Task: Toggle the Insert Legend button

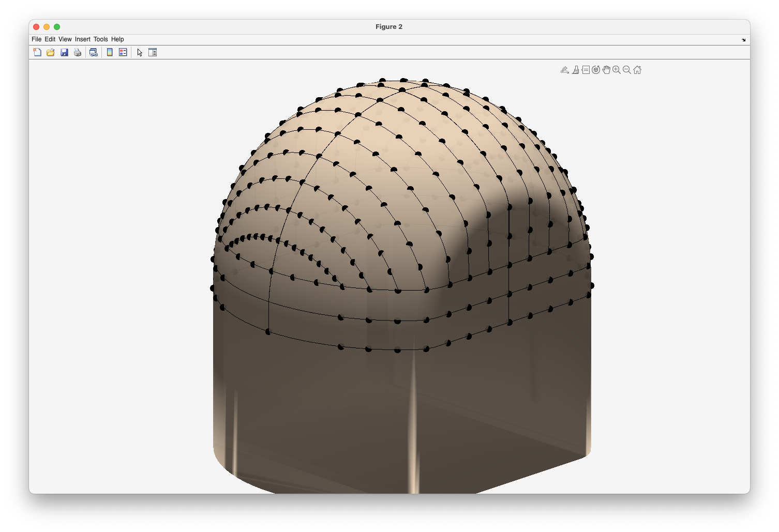Action: coord(123,52)
